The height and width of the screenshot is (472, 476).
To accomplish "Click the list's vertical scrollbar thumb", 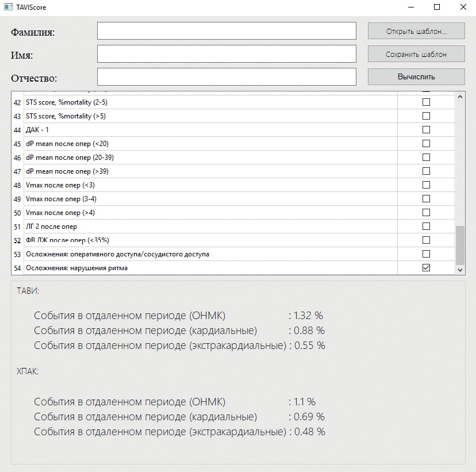I will [x=460, y=245].
